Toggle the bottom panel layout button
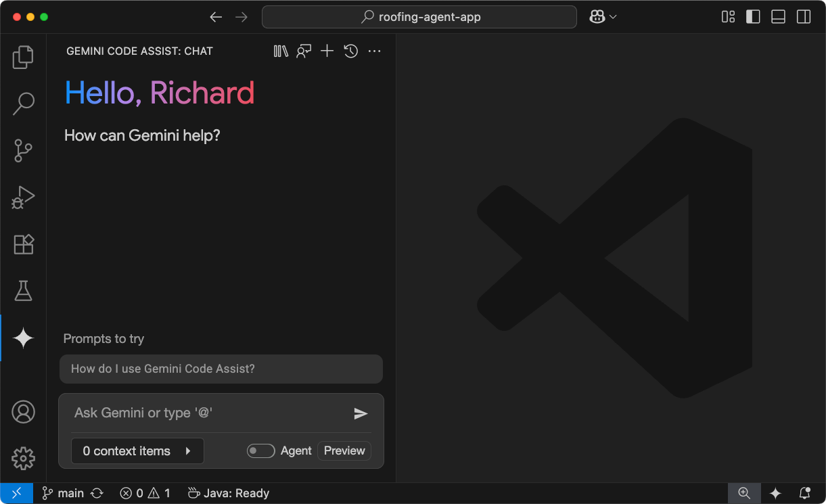 [778, 17]
